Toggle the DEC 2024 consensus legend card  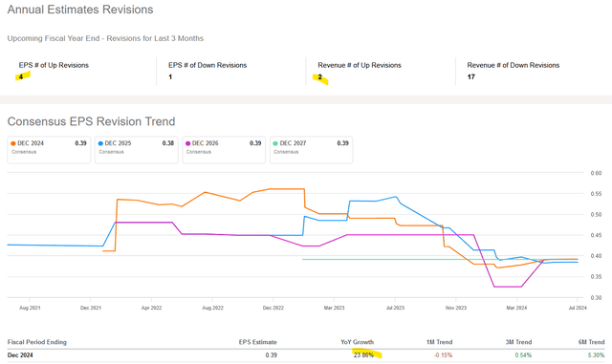(x=49, y=150)
